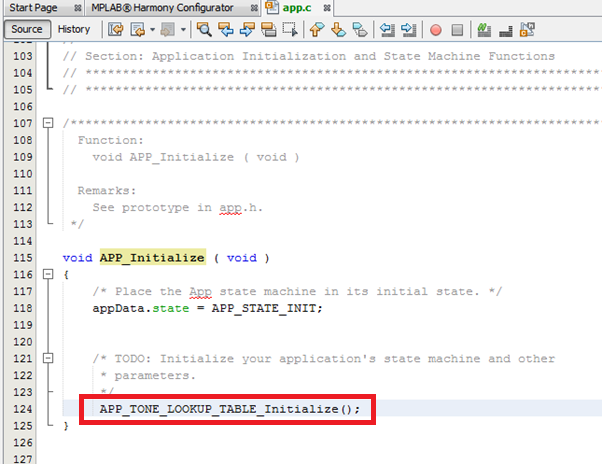Screen dimensions: 602x464
Task: Toggle bookmark on current line
Action: coord(359,29)
